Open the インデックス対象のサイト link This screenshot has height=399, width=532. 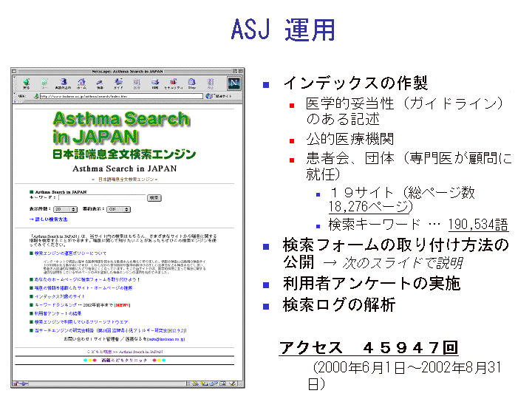point(61,296)
